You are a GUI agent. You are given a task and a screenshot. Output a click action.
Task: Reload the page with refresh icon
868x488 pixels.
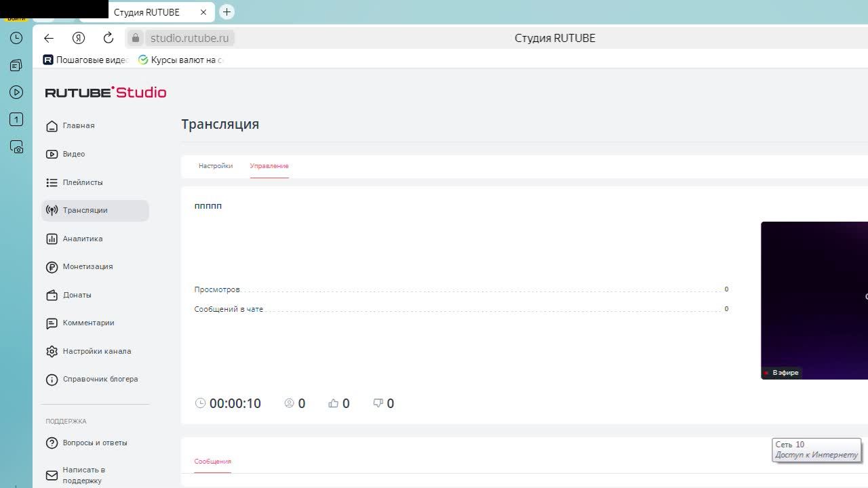[108, 38]
